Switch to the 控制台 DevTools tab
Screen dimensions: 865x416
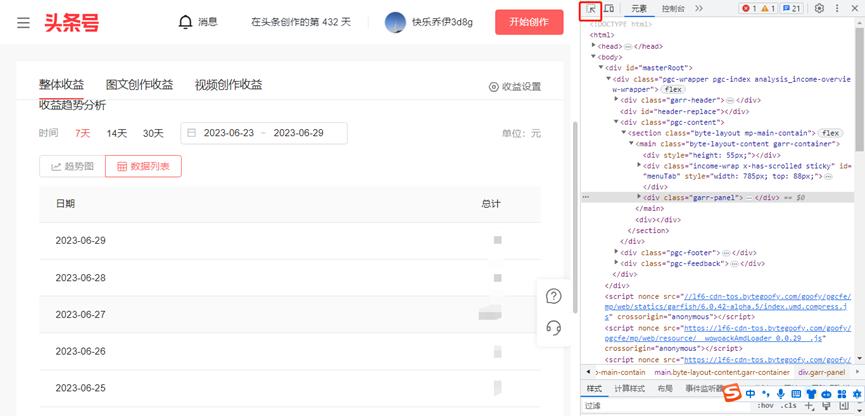point(673,8)
